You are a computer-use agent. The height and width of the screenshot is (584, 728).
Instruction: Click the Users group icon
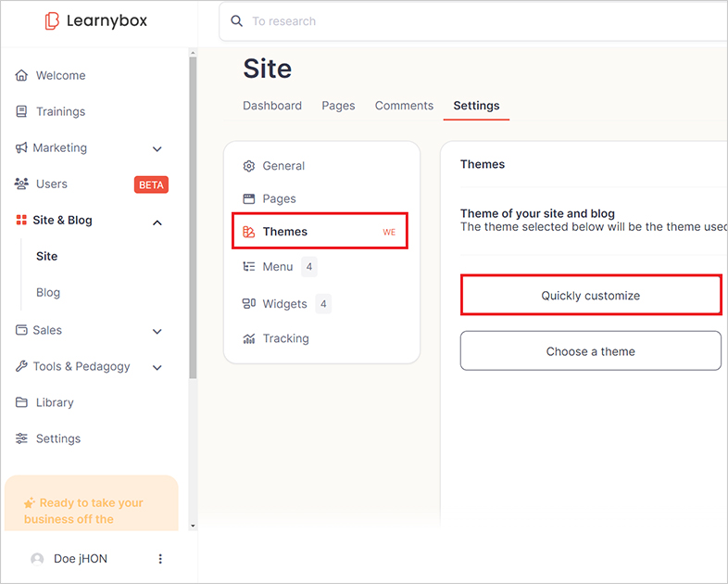click(21, 184)
